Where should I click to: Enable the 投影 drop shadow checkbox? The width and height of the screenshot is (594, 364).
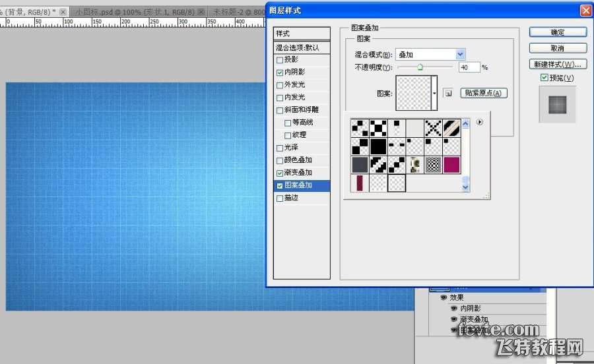point(280,59)
